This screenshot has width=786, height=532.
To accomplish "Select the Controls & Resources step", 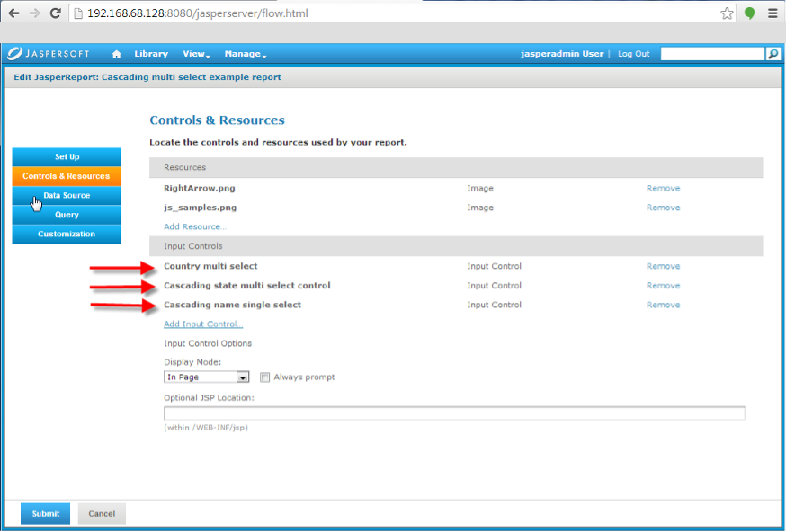I will (x=67, y=176).
